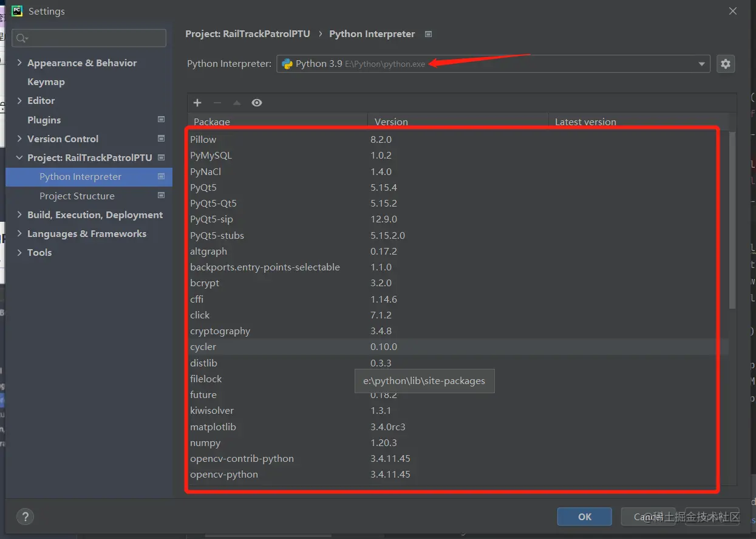The width and height of the screenshot is (756, 539).
Task: Select the click package row
Action: pos(458,315)
